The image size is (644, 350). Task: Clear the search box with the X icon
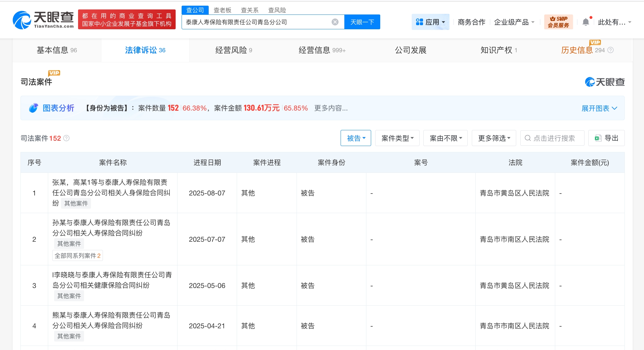coord(335,22)
